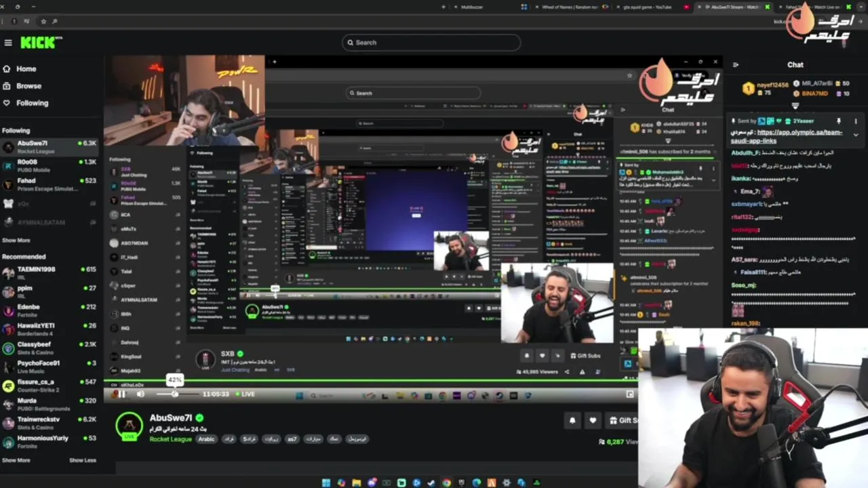
Task: Open the hamburger menu beside the Kick logo
Action: click(x=8, y=43)
